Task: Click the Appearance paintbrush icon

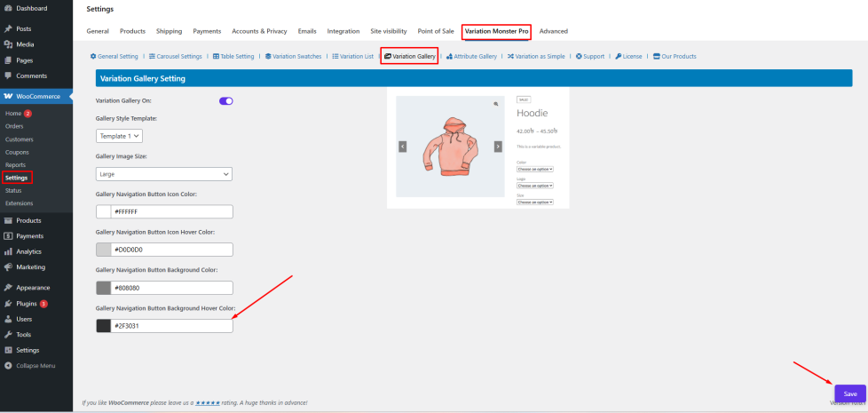Action: click(8, 288)
